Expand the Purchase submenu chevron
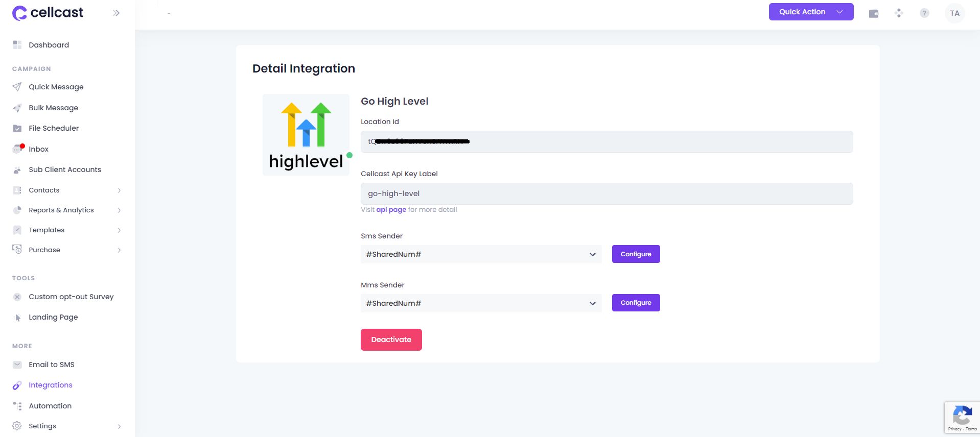This screenshot has height=437, width=980. pos(119,250)
